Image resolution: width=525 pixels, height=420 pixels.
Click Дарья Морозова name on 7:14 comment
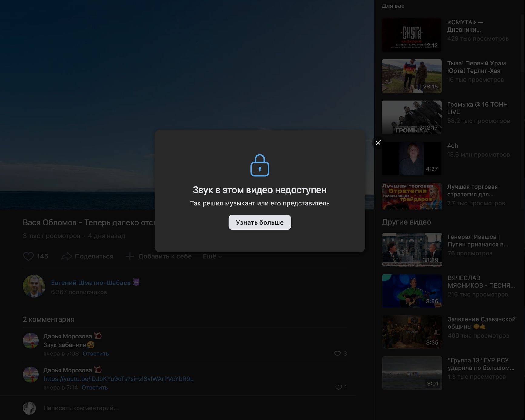click(x=68, y=370)
